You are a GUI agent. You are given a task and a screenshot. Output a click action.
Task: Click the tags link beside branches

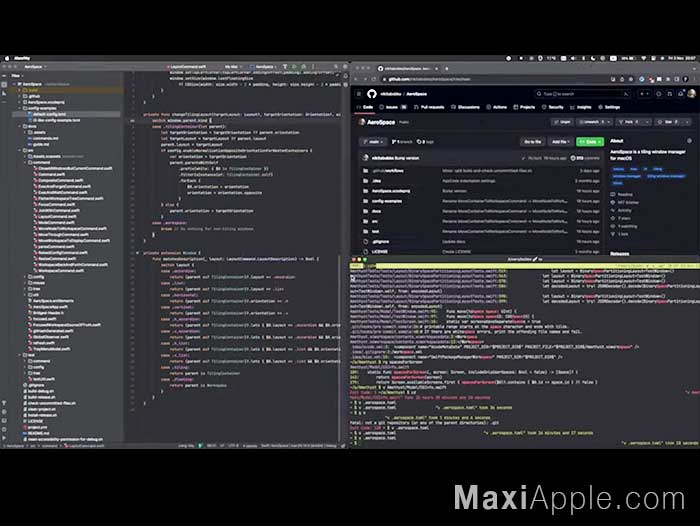425,142
